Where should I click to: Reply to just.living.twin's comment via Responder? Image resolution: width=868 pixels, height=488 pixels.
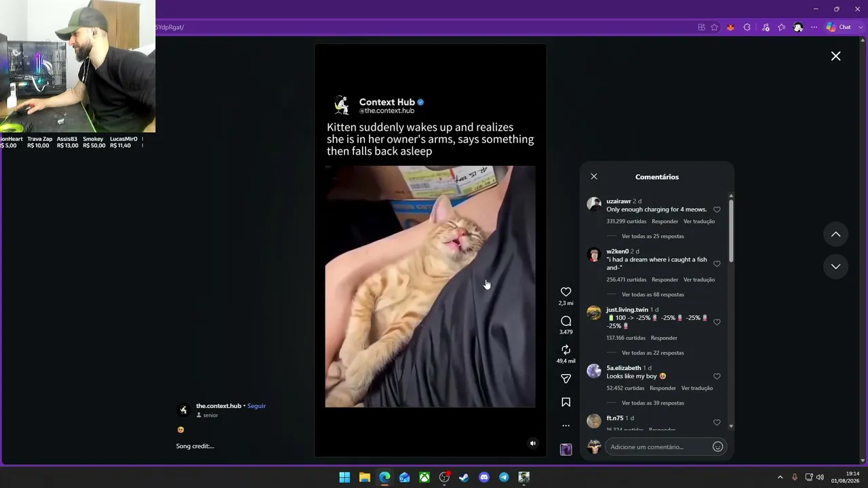(x=664, y=338)
